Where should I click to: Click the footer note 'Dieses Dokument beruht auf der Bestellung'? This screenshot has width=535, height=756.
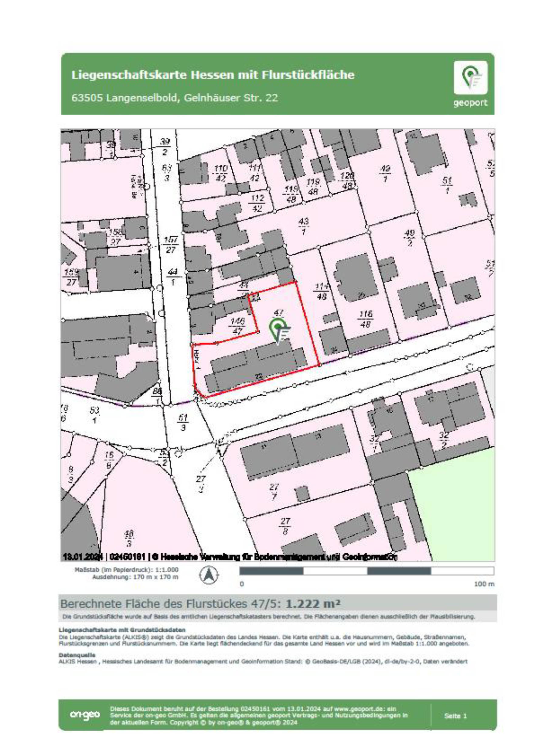(x=259, y=716)
